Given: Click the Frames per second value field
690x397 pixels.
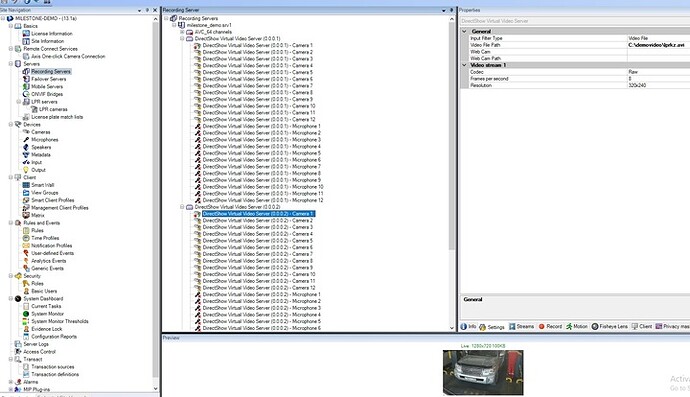Looking at the screenshot, I should pyautogui.click(x=658, y=79).
